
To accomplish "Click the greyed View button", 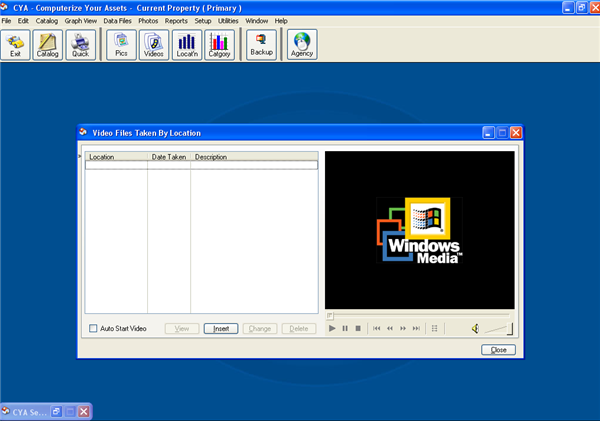I will (x=182, y=328).
